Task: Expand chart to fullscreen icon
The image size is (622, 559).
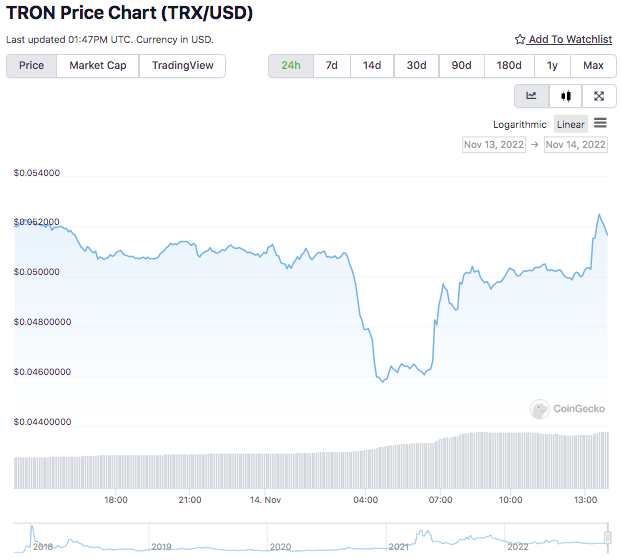Action: click(599, 96)
